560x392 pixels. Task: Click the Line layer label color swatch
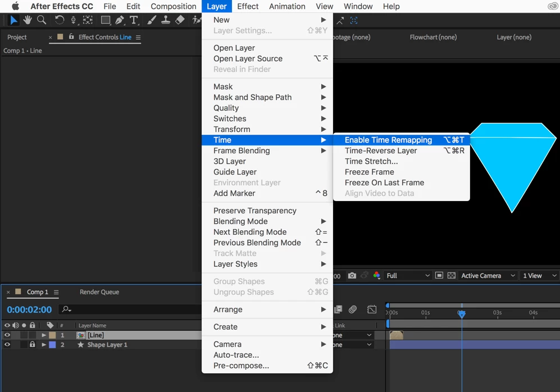pos(52,335)
